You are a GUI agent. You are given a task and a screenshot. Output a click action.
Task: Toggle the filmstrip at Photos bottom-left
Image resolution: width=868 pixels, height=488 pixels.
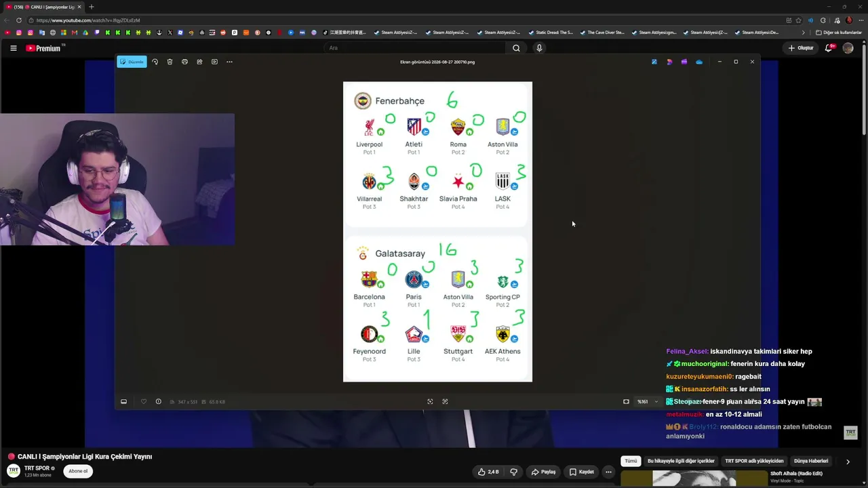123,401
